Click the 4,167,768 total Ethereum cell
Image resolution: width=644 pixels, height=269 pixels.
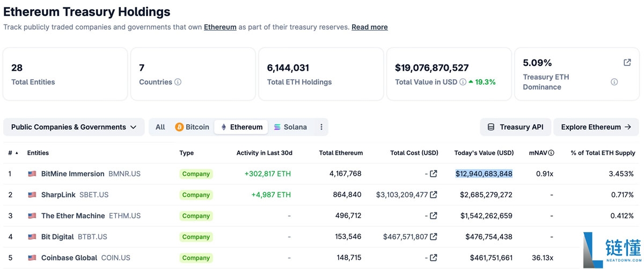[345, 174]
